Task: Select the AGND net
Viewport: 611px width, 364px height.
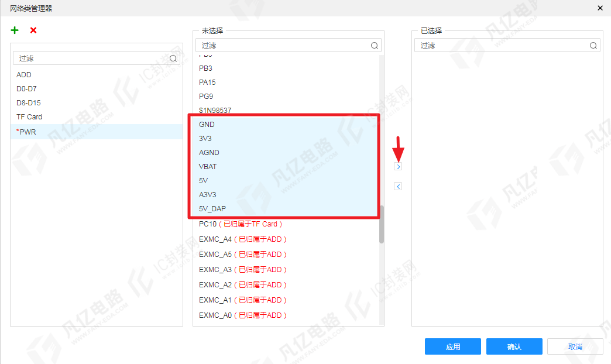Action: pyautogui.click(x=286, y=153)
